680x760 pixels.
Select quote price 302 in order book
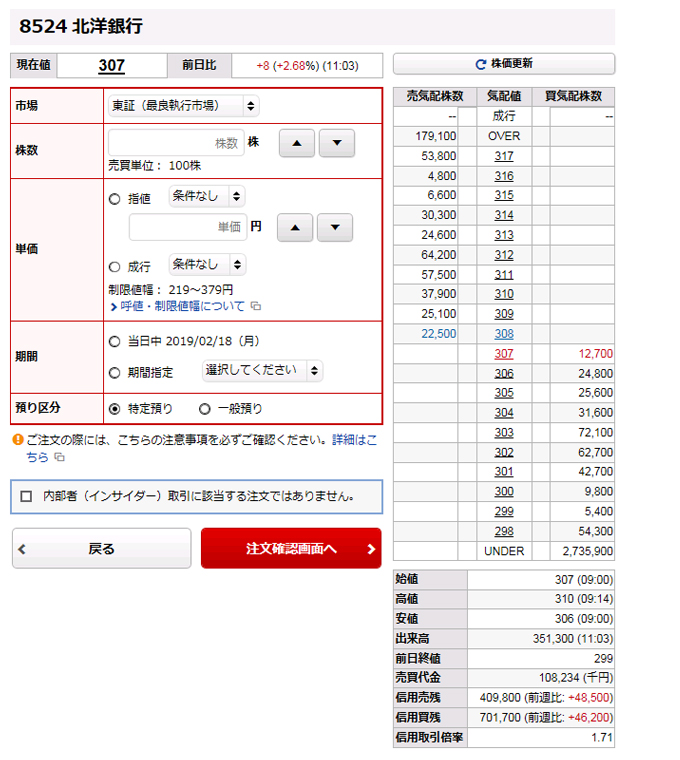click(x=504, y=453)
